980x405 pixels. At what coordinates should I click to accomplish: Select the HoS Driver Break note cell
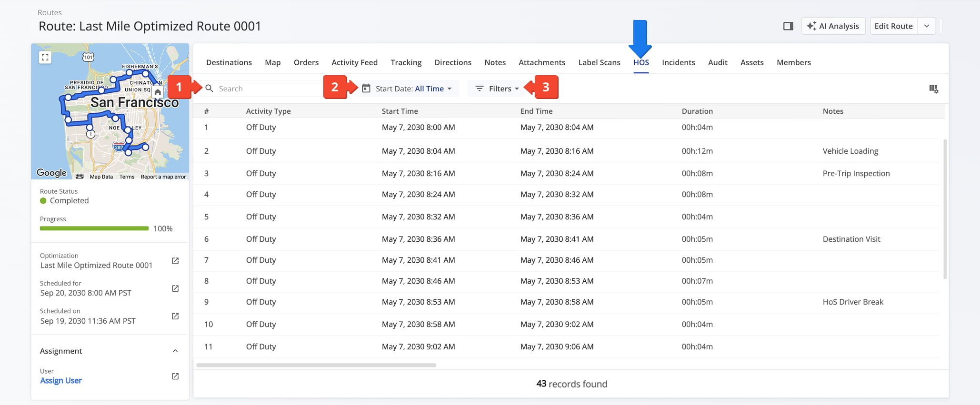click(853, 302)
